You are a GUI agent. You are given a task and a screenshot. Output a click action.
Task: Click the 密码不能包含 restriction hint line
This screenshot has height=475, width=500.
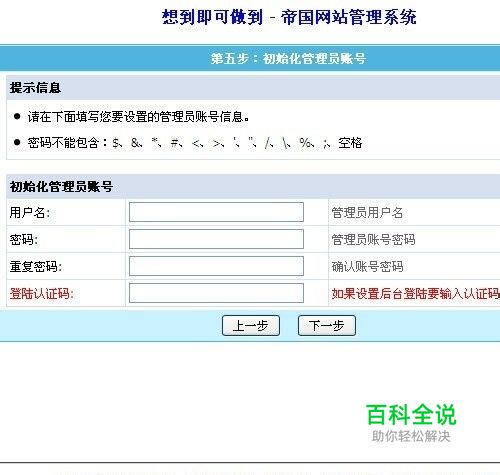[195, 143]
